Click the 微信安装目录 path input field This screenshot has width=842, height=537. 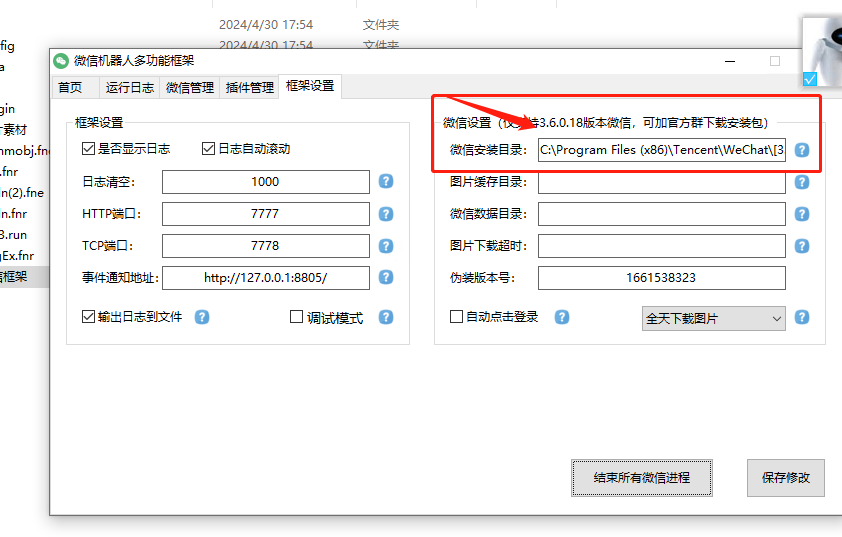662,150
